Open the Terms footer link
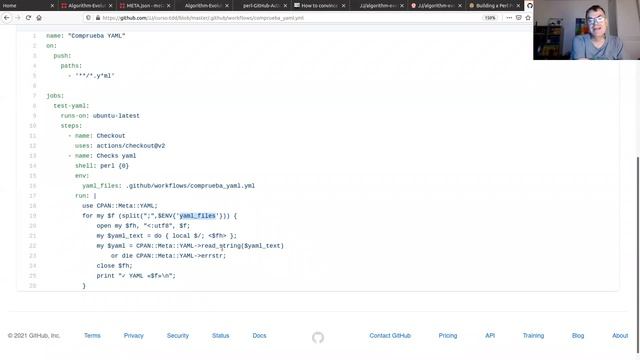The image size is (640, 360). [x=92, y=336]
